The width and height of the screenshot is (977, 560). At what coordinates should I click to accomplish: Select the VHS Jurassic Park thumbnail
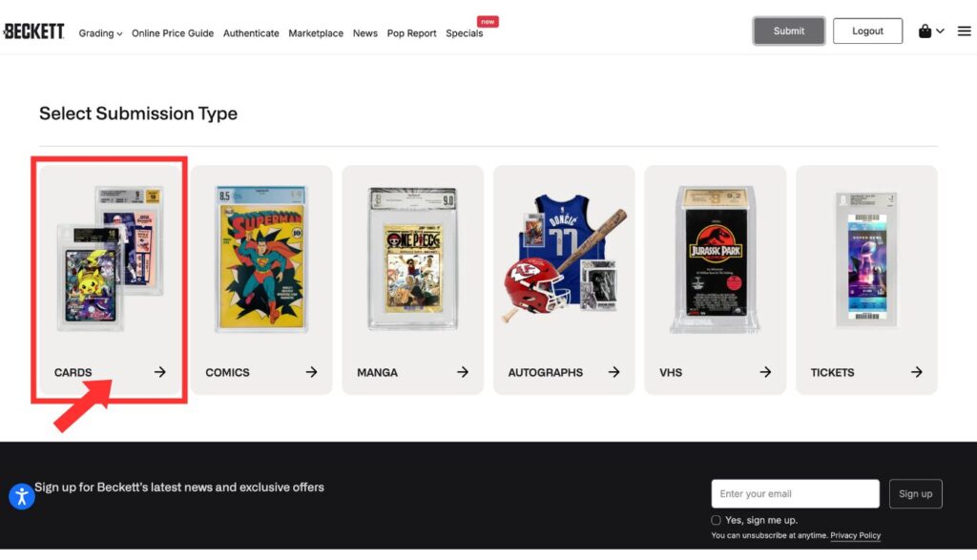(x=716, y=259)
